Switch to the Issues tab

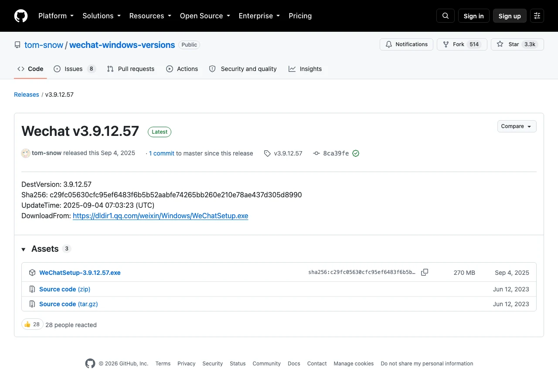(75, 69)
